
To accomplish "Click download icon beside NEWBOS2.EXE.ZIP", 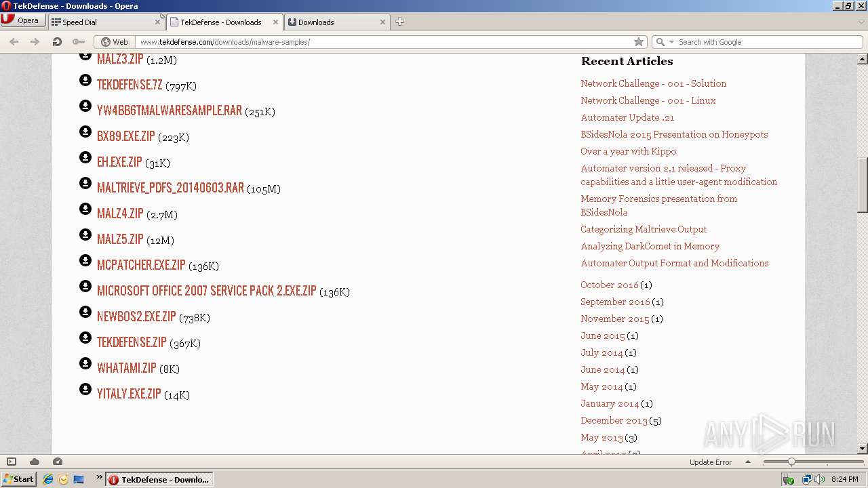I will [x=85, y=312].
